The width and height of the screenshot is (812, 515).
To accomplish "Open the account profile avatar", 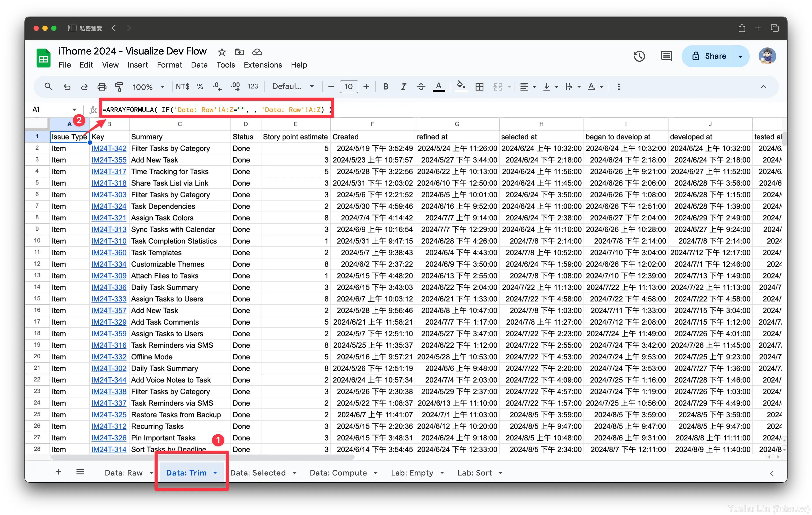I will tap(767, 56).
